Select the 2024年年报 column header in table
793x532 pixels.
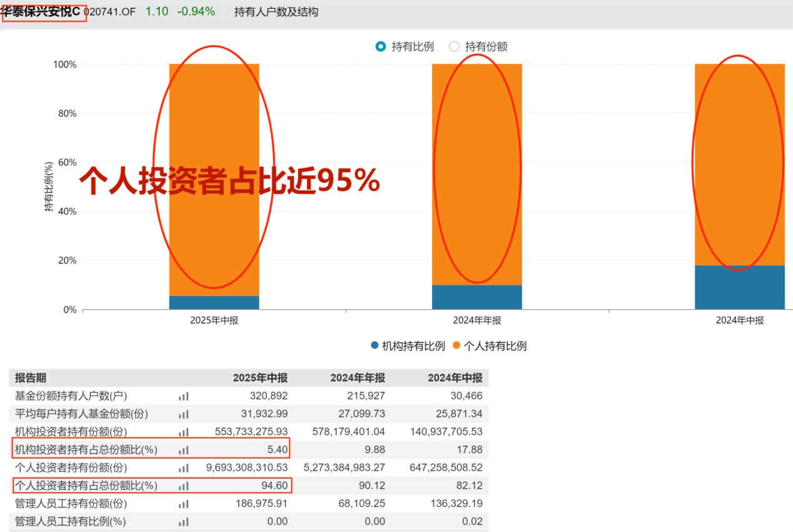[358, 378]
